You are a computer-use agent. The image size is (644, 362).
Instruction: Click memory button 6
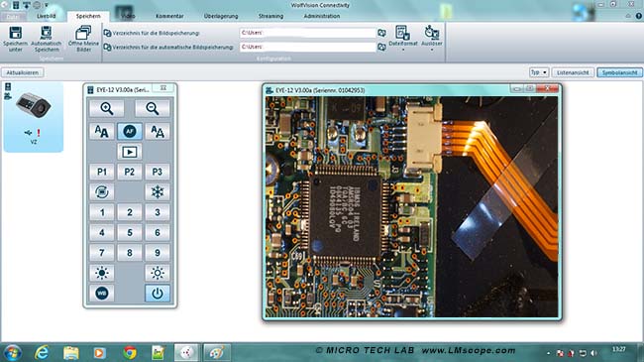click(x=158, y=232)
